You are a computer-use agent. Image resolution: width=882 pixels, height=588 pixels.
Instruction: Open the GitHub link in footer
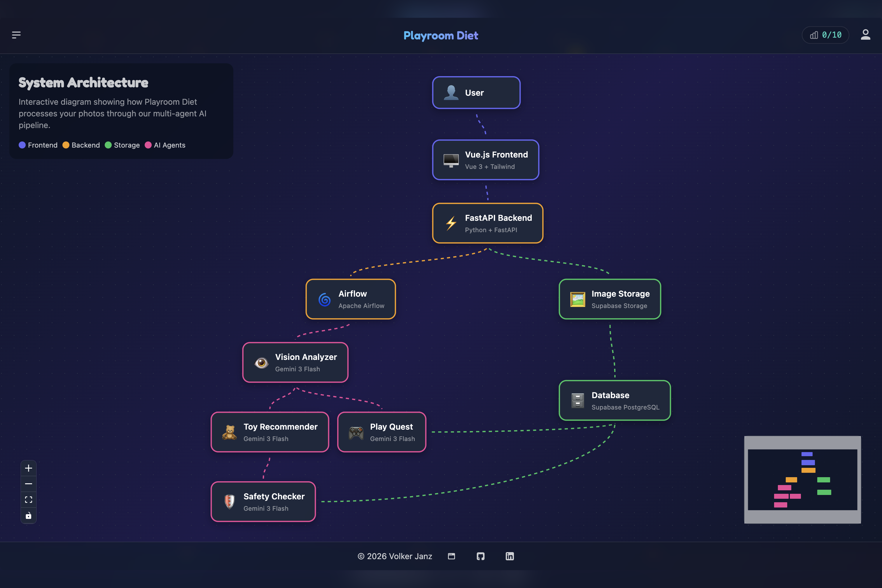[x=480, y=556]
